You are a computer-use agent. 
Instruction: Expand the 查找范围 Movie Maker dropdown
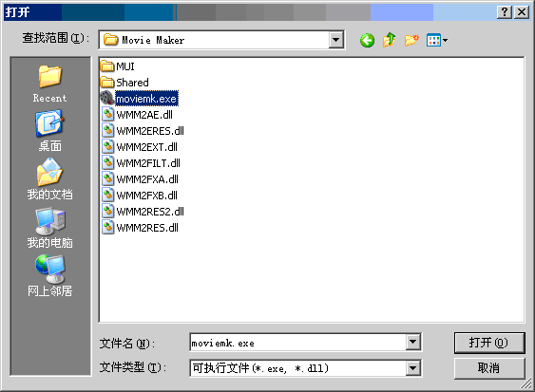click(x=336, y=40)
